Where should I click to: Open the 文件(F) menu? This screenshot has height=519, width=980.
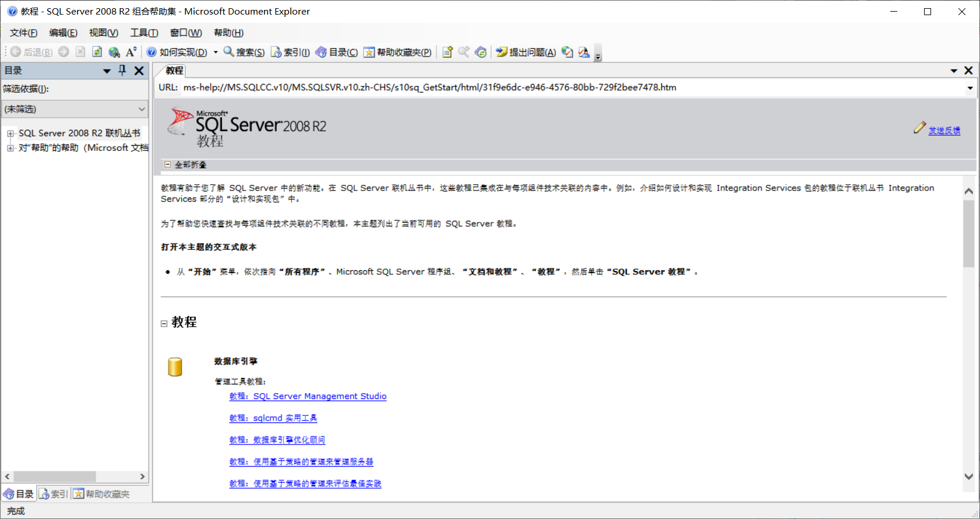(x=23, y=33)
